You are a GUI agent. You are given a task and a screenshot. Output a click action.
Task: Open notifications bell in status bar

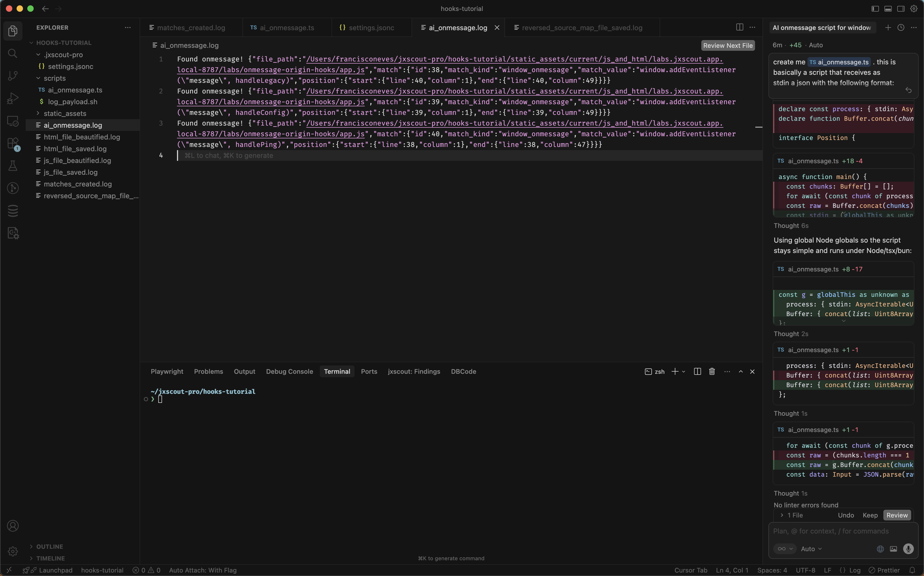click(912, 570)
